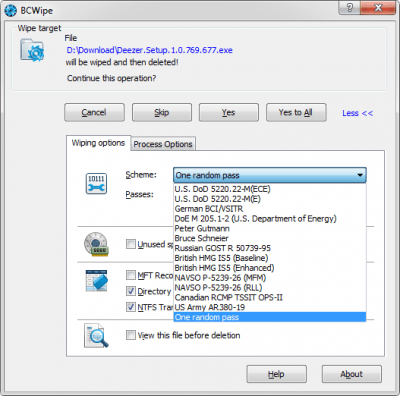
Task: Enable View this file before deletion
Action: [x=131, y=335]
